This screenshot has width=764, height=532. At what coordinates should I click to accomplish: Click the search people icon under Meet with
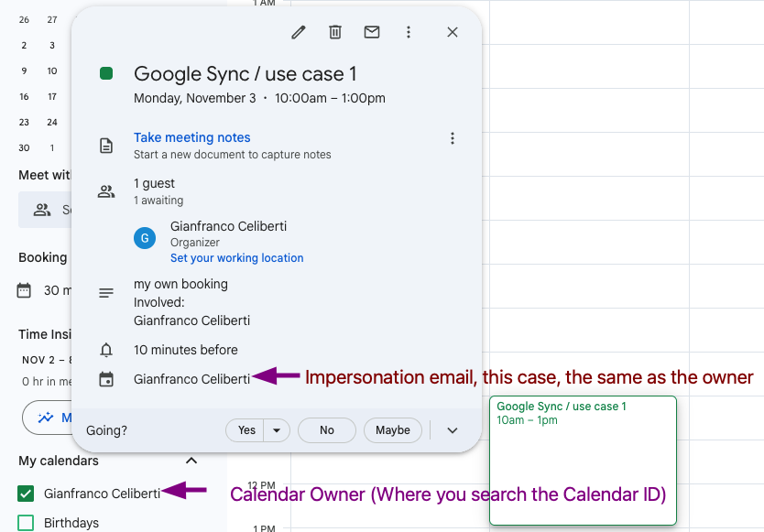(42, 210)
